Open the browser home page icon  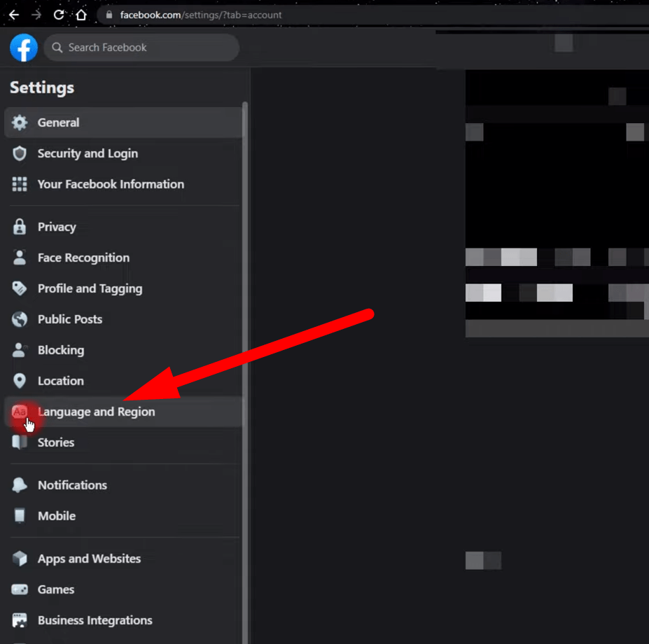click(x=81, y=15)
